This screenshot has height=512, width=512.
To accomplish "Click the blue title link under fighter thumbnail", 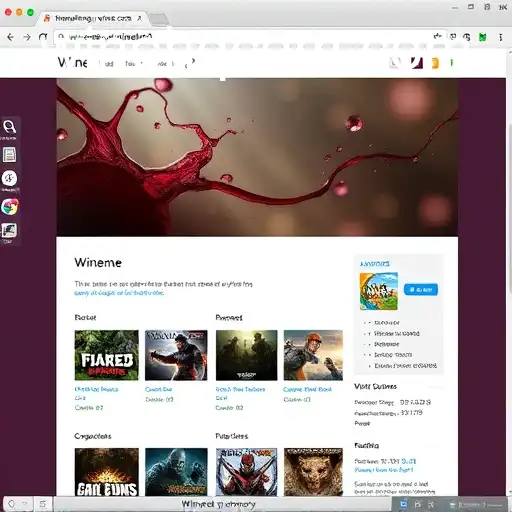I will coord(158,389).
